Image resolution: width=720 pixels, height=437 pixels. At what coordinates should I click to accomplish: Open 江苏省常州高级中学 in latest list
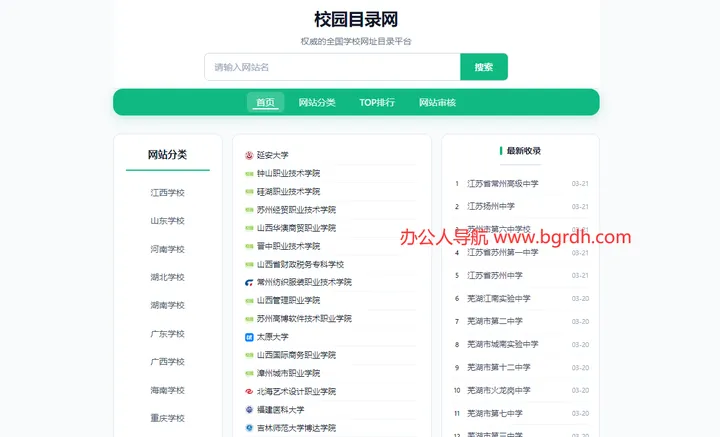pos(503,184)
